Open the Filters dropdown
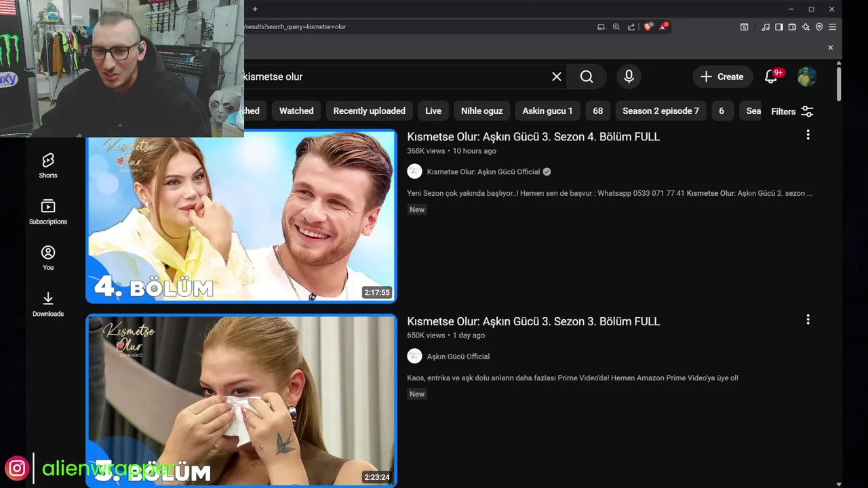The height and width of the screenshot is (488, 868). pyautogui.click(x=792, y=111)
